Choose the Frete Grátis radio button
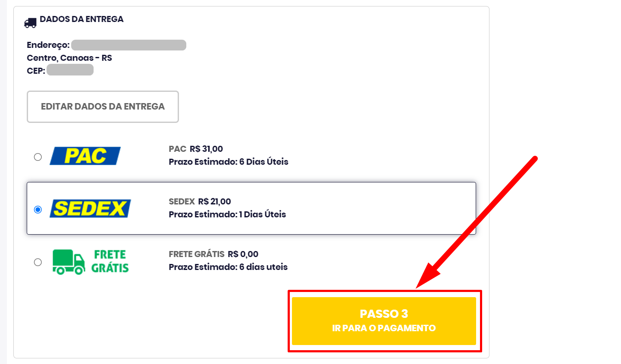621x364 pixels. 38,262
